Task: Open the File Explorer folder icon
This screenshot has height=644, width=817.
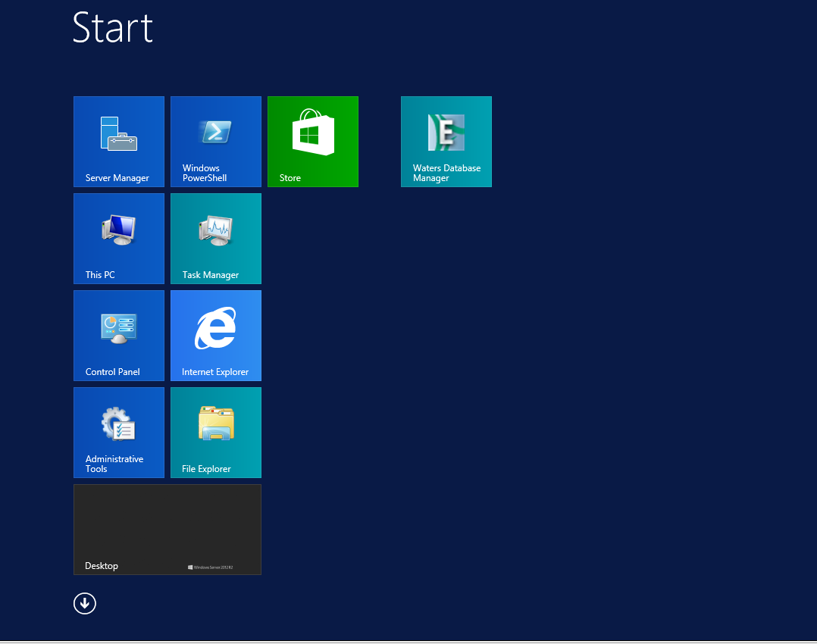Action: click(x=216, y=424)
